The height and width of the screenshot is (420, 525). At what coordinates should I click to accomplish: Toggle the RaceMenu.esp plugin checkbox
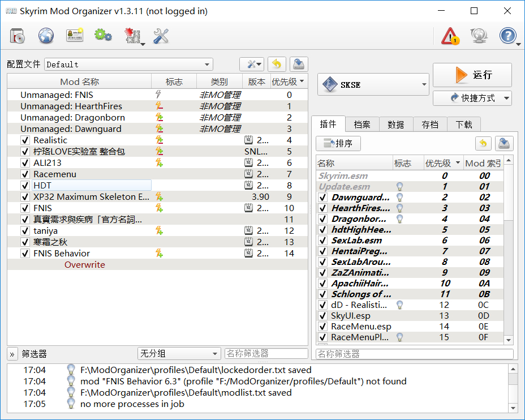pyautogui.click(x=323, y=326)
